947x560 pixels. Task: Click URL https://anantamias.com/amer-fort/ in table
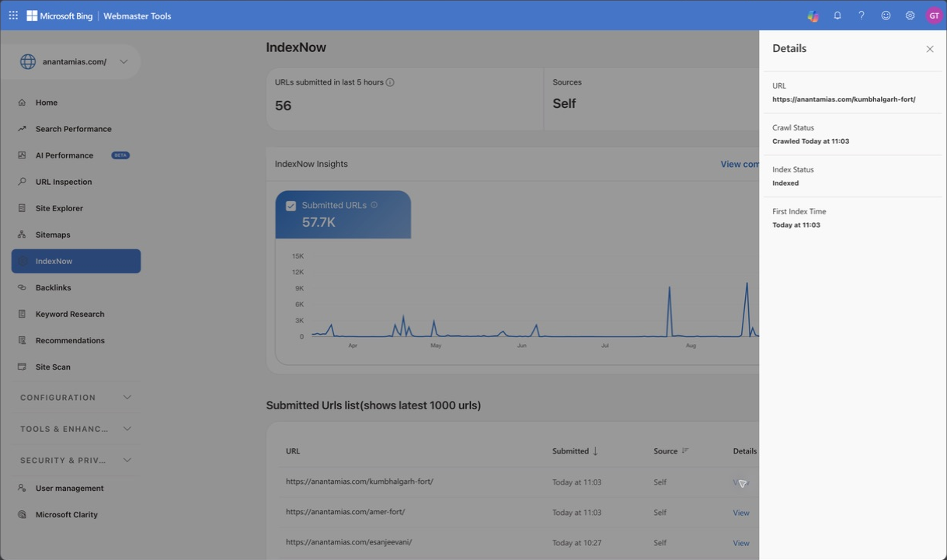pos(346,512)
